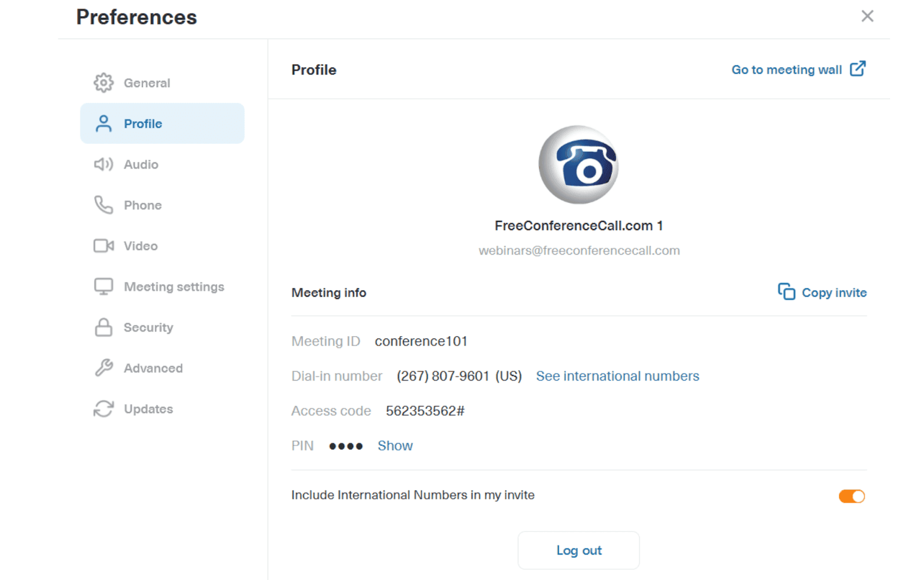This screenshot has width=924, height=580.
Task: Click the Meeting ID value conference101
Action: tap(421, 341)
